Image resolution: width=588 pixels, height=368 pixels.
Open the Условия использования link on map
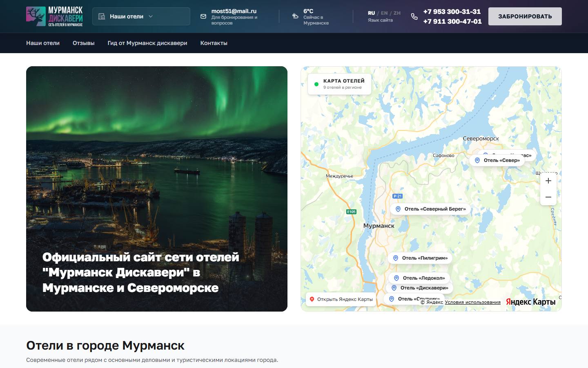(x=472, y=302)
